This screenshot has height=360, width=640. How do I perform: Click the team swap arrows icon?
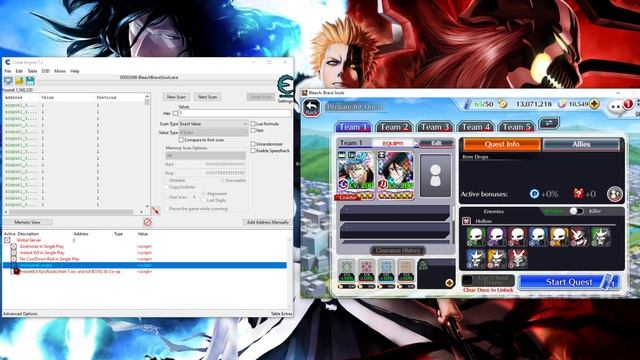[x=549, y=123]
